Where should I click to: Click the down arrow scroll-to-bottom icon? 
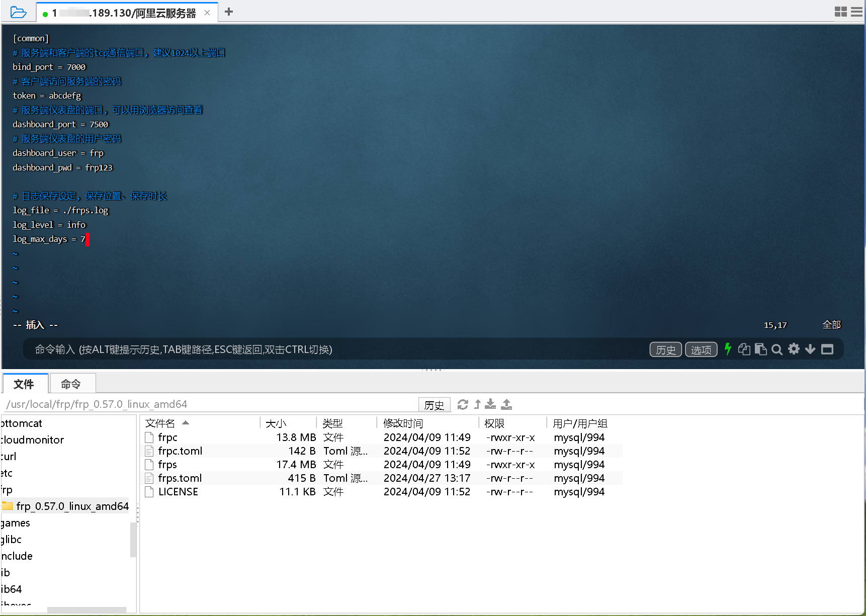point(810,349)
